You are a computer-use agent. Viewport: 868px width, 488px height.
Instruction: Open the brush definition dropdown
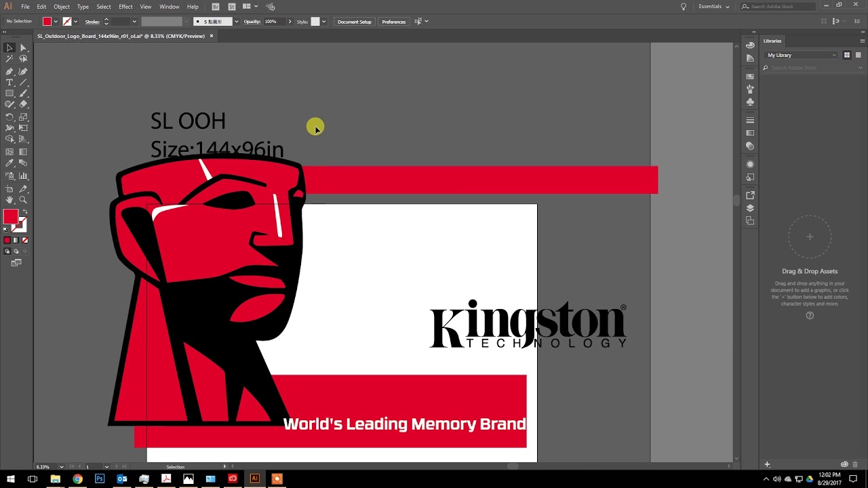pyautogui.click(x=236, y=22)
